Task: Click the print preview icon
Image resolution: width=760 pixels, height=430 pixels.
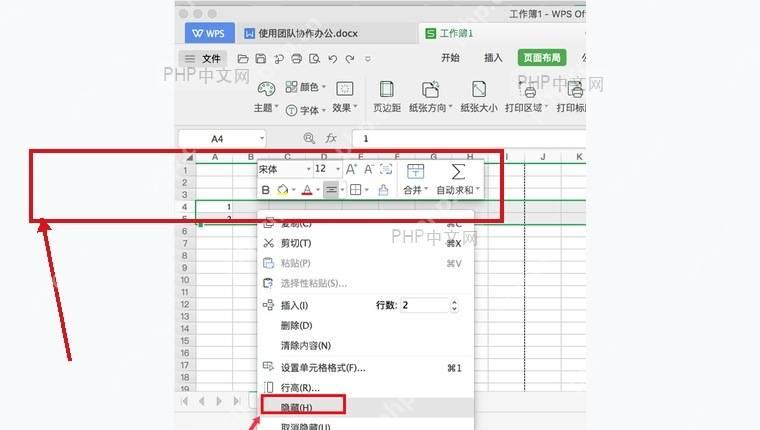Action: pyautogui.click(x=315, y=59)
